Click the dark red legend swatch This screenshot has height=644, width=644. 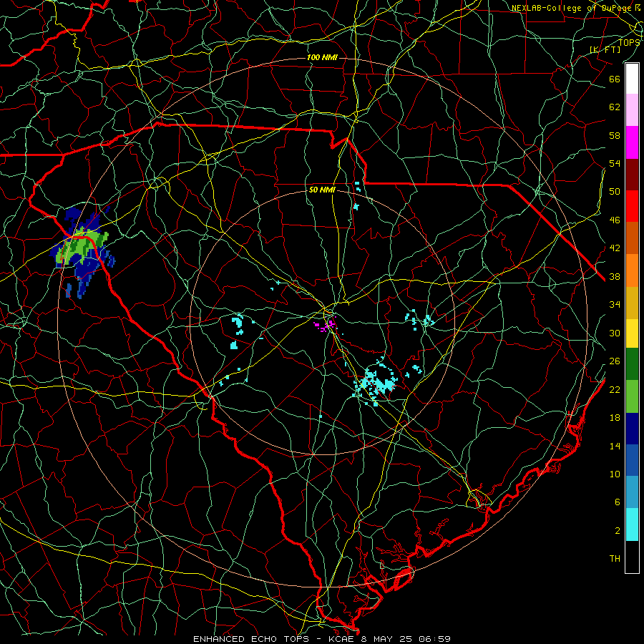tap(632, 174)
